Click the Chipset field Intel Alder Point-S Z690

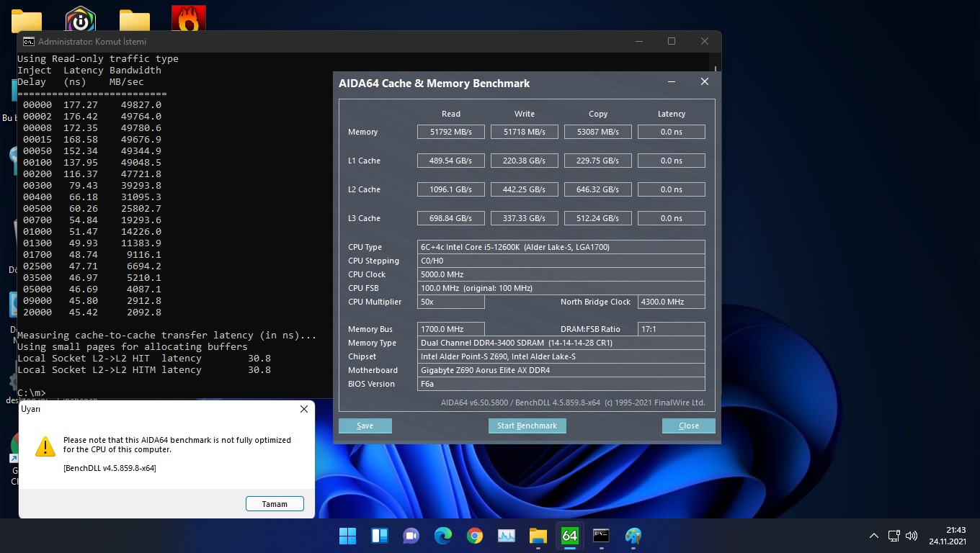[x=561, y=356]
